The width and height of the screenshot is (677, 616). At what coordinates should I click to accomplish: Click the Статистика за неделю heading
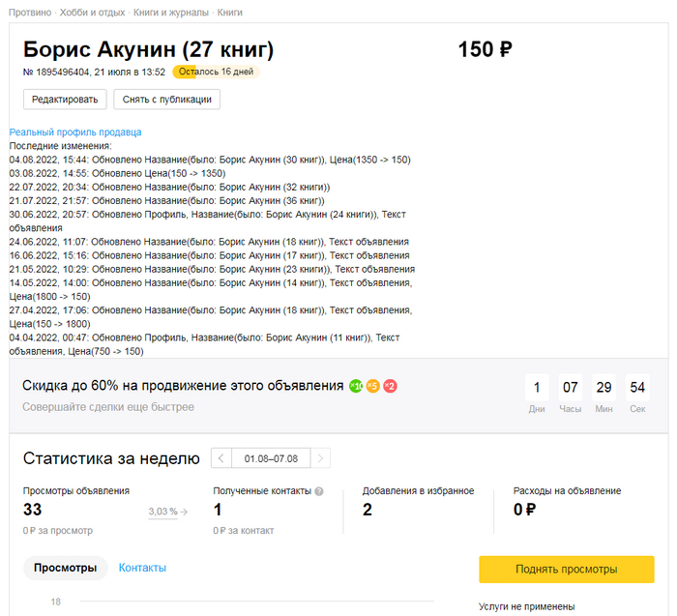point(111,458)
